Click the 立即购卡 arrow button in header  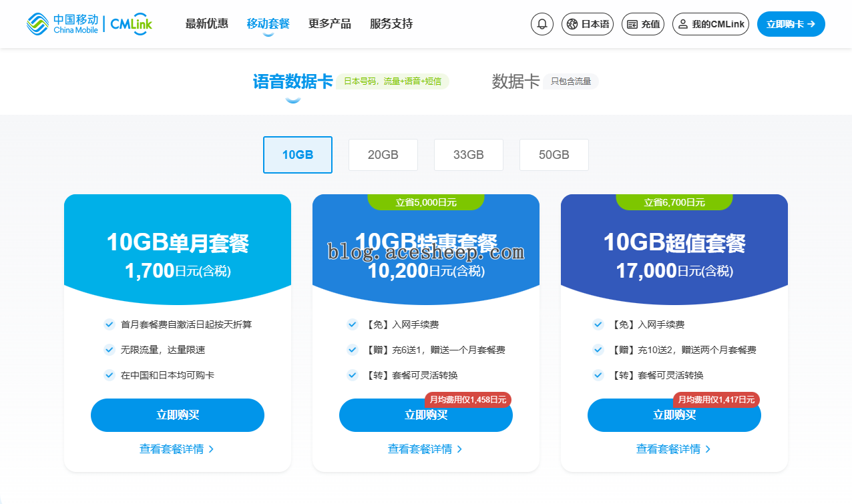point(791,24)
